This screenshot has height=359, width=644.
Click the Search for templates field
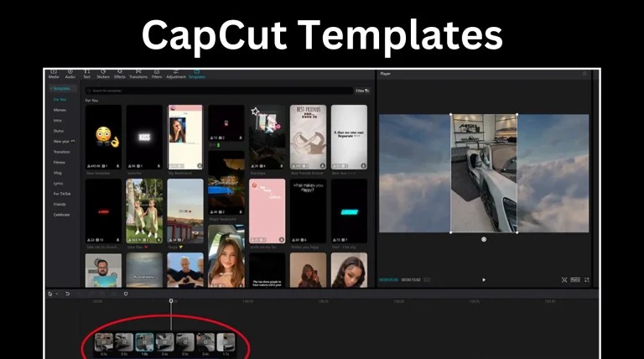tap(219, 91)
